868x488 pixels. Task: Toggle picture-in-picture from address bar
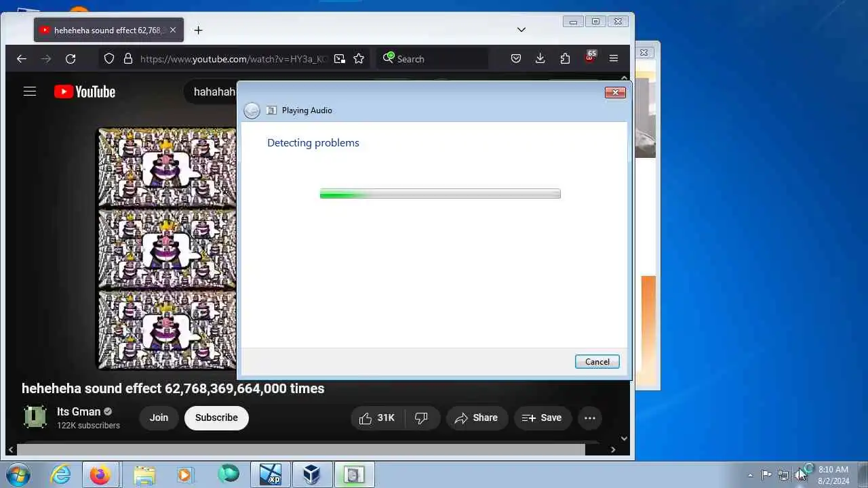pos(340,59)
